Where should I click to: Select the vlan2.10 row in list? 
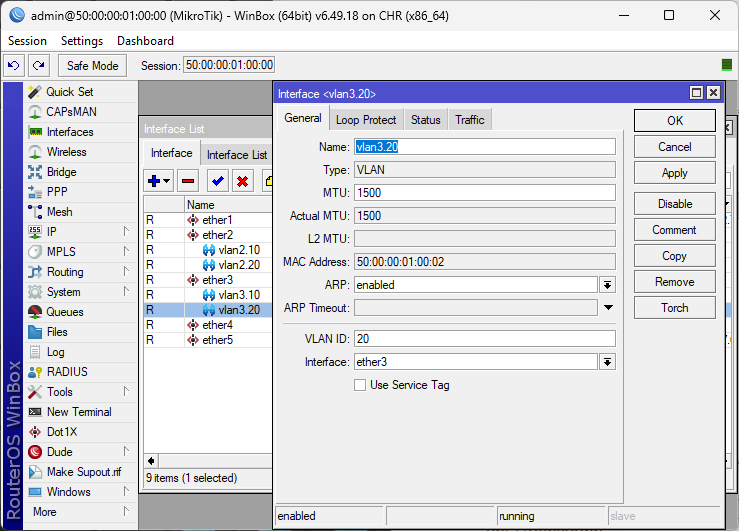238,250
